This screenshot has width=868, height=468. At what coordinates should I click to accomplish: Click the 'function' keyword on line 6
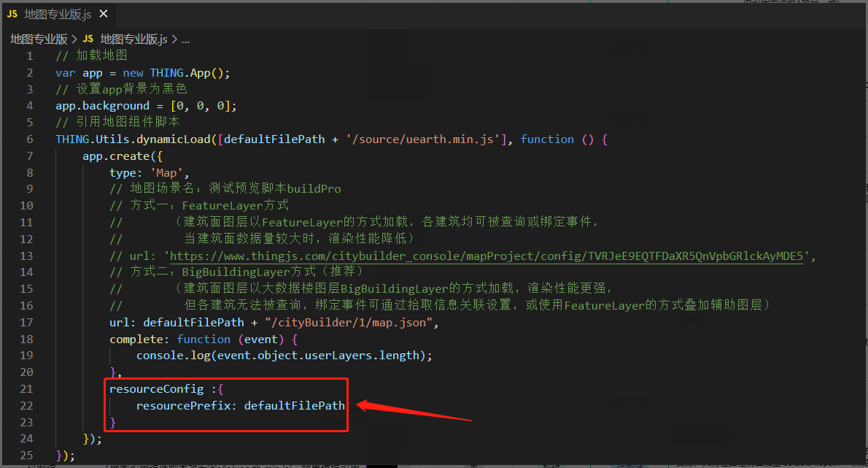click(x=547, y=139)
